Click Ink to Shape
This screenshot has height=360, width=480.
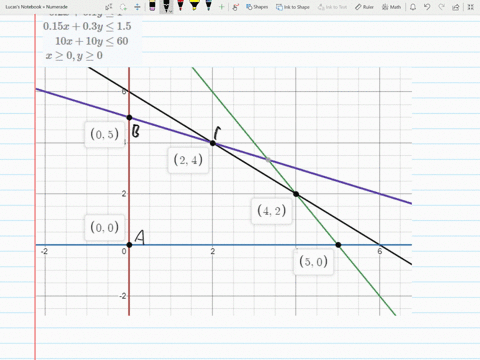293,7
